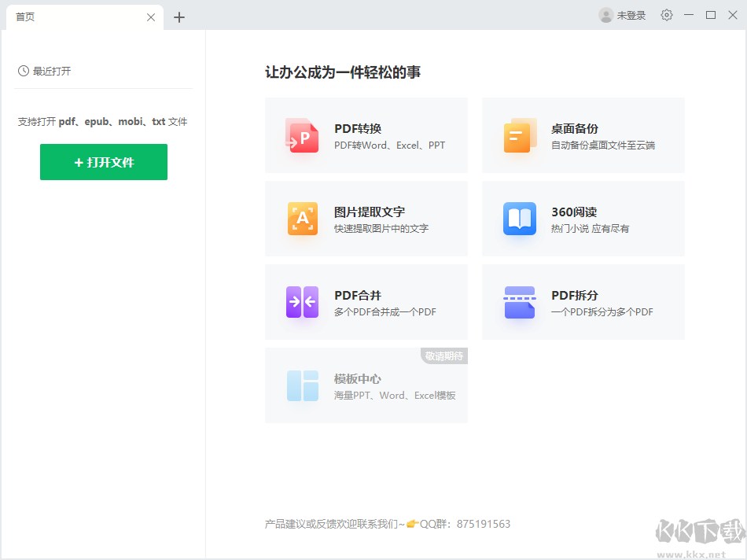Close the 首页 tab
747x560 pixels.
150,17
